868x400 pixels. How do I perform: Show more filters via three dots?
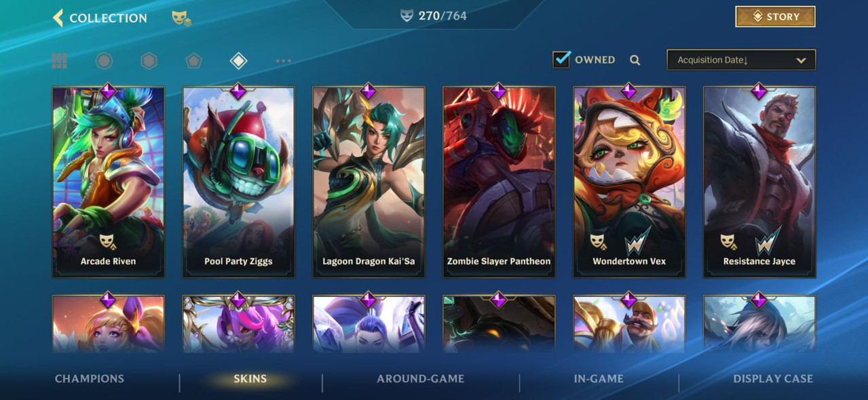[x=284, y=61]
